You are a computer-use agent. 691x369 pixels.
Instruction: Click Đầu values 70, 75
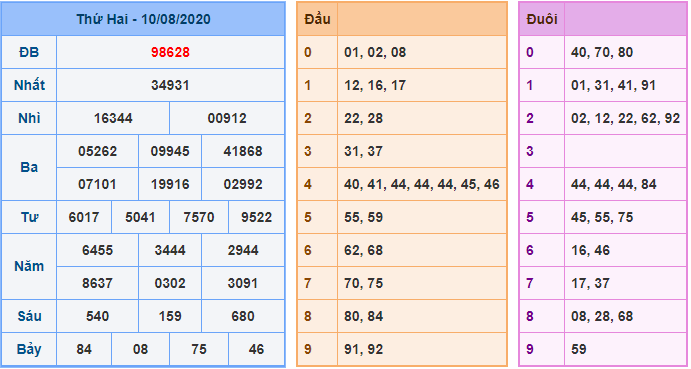click(364, 283)
